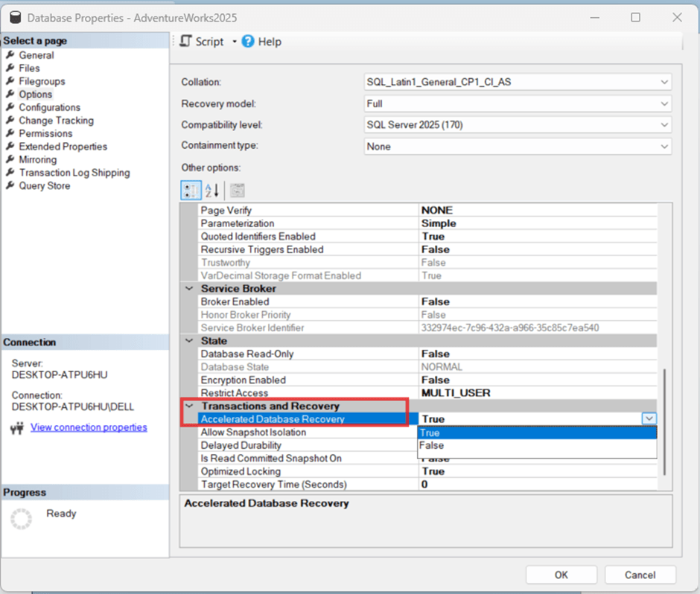Open the Recovery model dropdown
700x594 pixels.
click(518, 103)
